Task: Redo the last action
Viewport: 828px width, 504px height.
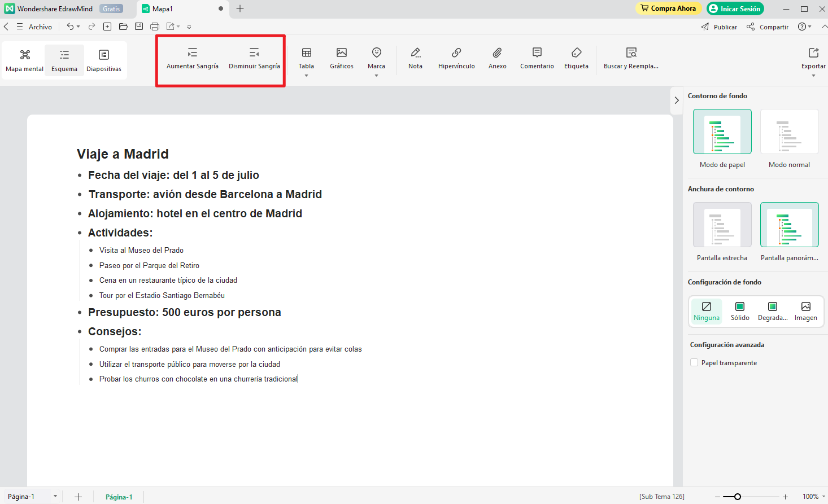Action: tap(91, 27)
